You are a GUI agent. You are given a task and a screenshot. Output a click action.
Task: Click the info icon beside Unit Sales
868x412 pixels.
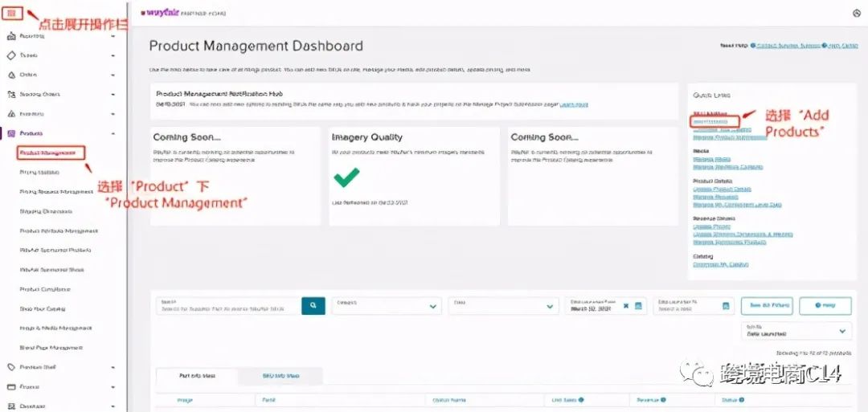[581, 399]
